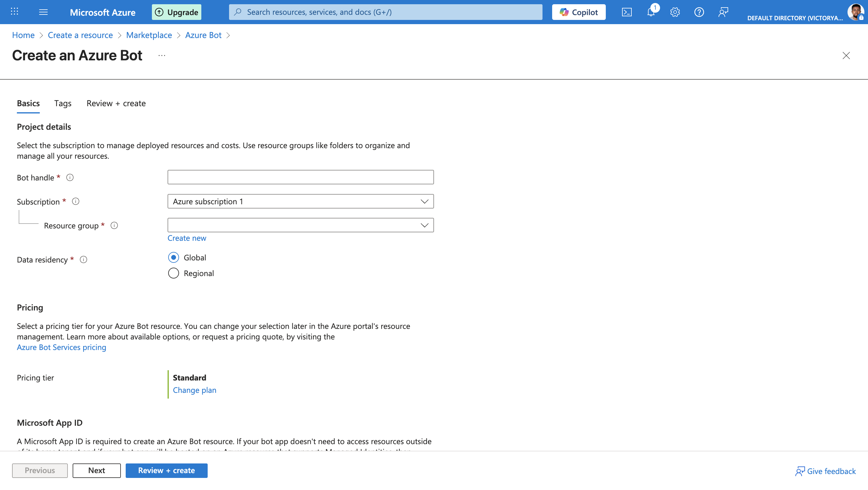This screenshot has width=868, height=490.
Task: Click inside the Bot handle input field
Action: point(300,177)
